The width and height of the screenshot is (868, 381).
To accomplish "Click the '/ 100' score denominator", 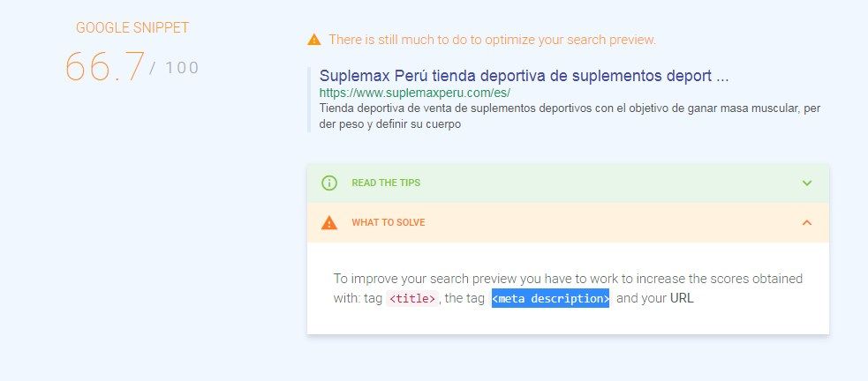I will point(174,69).
